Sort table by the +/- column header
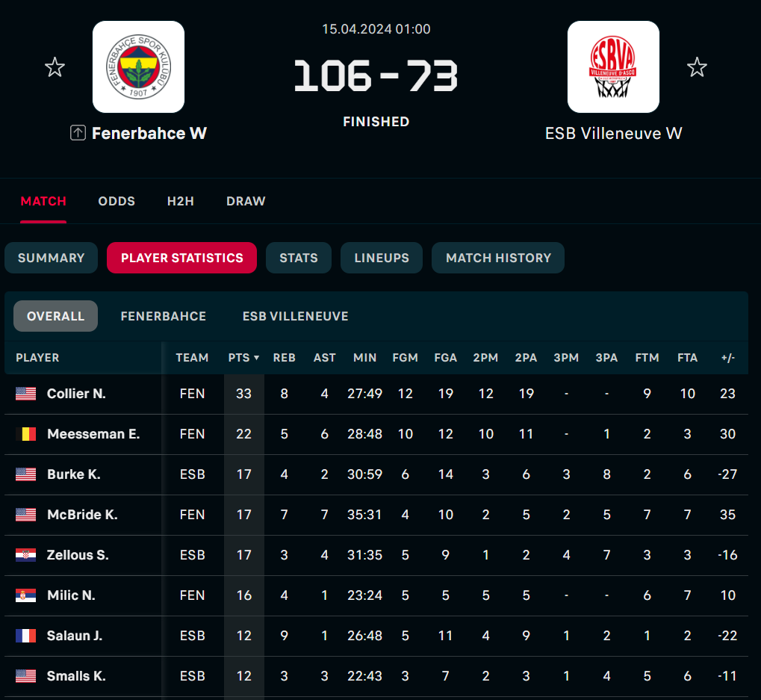 point(727,358)
